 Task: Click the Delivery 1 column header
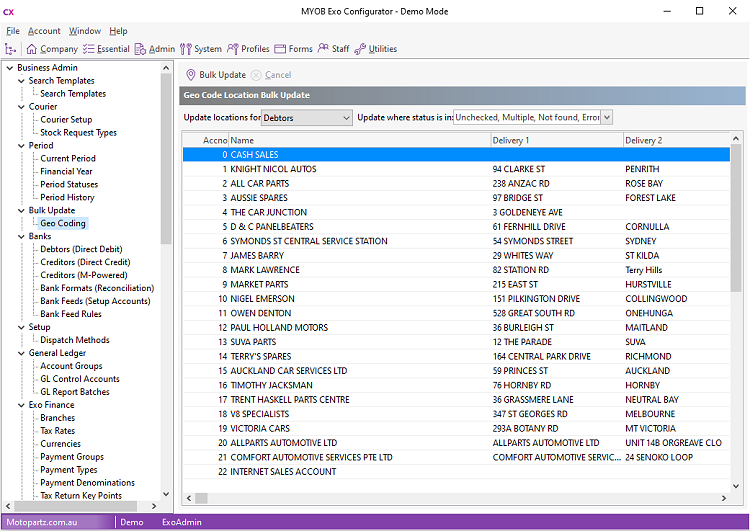557,140
